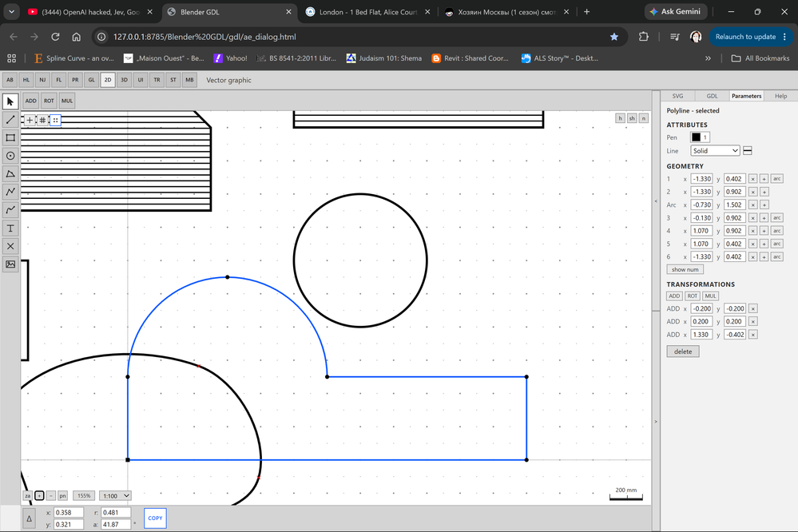Image resolution: width=798 pixels, height=532 pixels.
Task: Select the Circle drawing tool
Action: pyautogui.click(x=10, y=156)
